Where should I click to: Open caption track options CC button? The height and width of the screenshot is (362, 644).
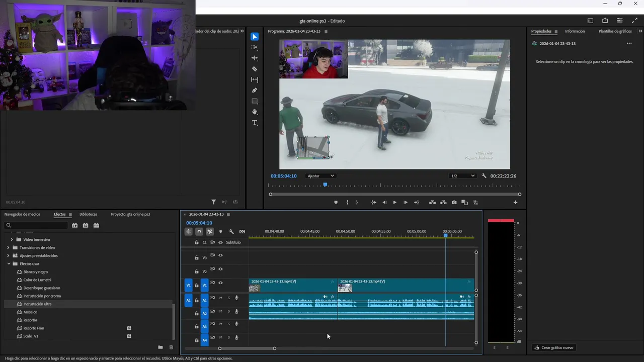click(242, 232)
